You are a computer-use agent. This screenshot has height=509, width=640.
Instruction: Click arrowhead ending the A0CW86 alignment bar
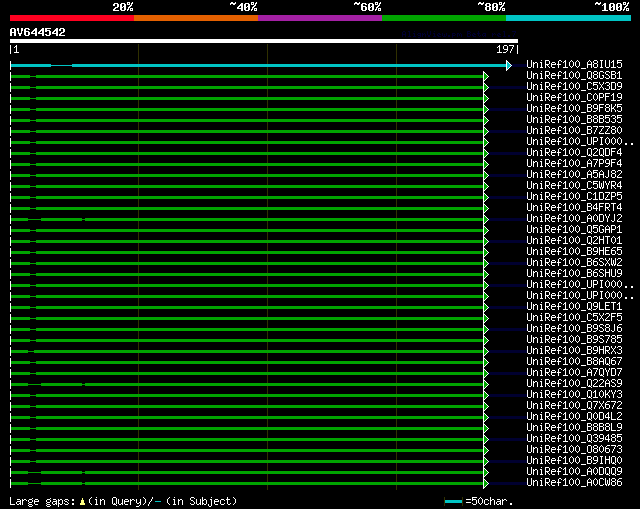(486, 484)
